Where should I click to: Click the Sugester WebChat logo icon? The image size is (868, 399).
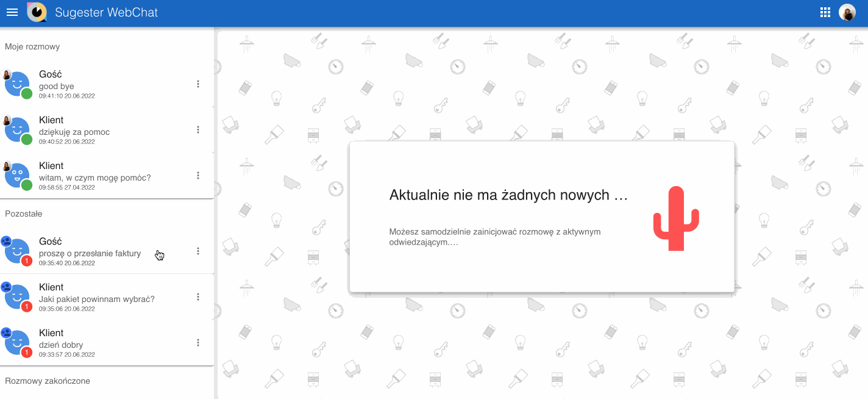point(37,12)
